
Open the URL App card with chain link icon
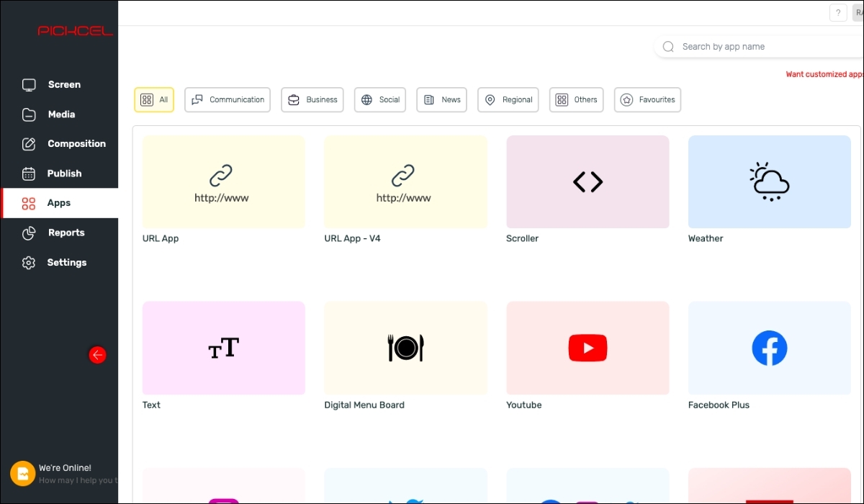tap(224, 182)
